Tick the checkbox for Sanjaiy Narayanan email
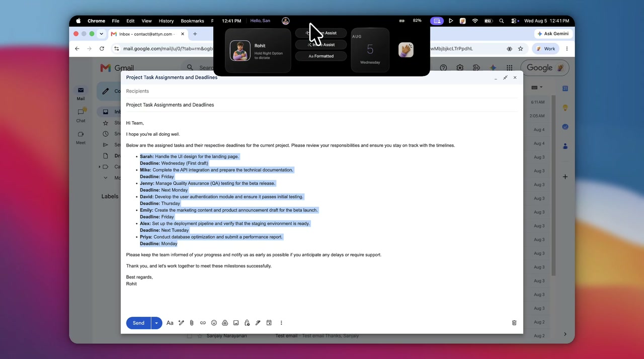Viewport: 644px width, 359px height. (190, 336)
